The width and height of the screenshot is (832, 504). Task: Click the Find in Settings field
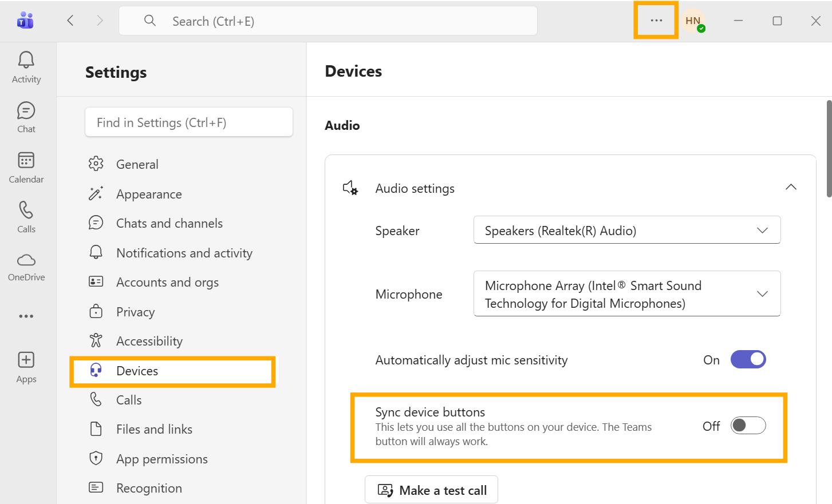pyautogui.click(x=188, y=122)
